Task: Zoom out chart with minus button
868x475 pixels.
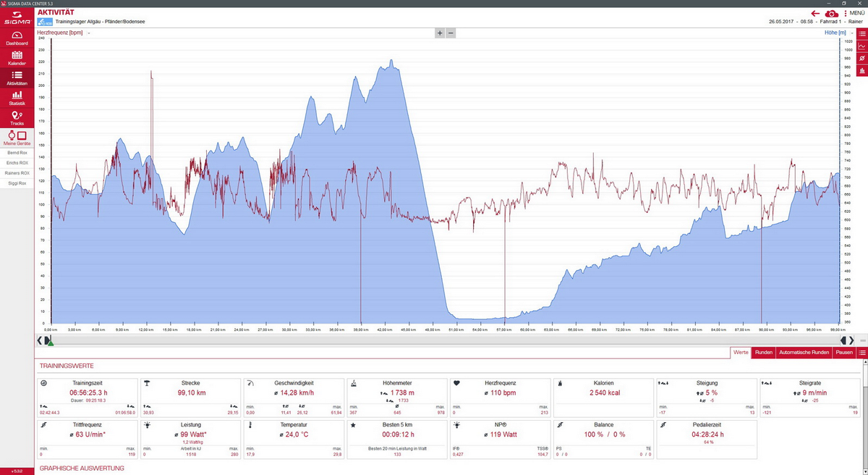Action: point(451,33)
